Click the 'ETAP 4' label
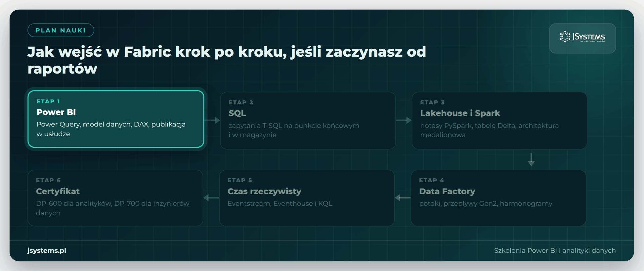Image resolution: width=644 pixels, height=271 pixels. pyautogui.click(x=432, y=180)
